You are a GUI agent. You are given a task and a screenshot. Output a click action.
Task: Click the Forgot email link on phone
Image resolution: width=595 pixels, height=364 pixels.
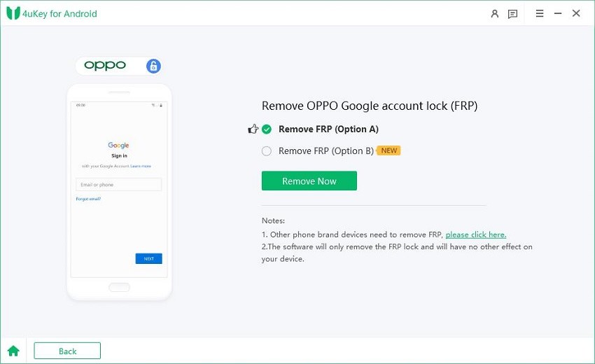point(88,199)
